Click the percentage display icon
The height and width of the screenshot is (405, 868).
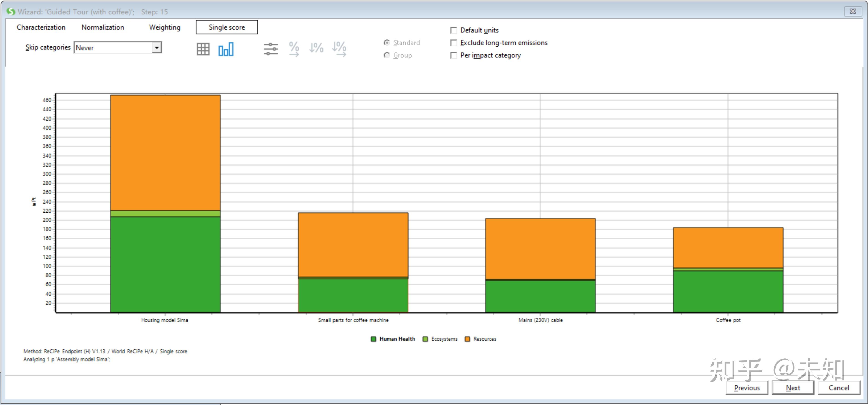point(294,49)
